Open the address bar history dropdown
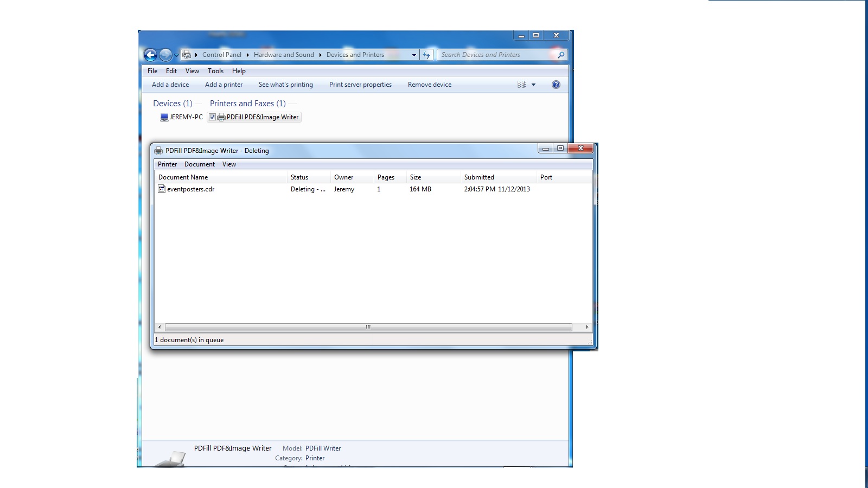Screen dimensions: 868x488 click(x=414, y=55)
